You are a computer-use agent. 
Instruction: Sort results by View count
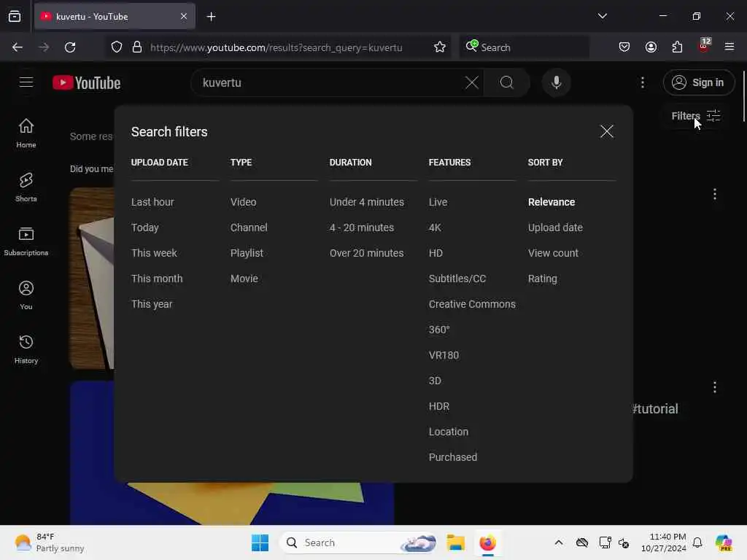[x=553, y=253]
